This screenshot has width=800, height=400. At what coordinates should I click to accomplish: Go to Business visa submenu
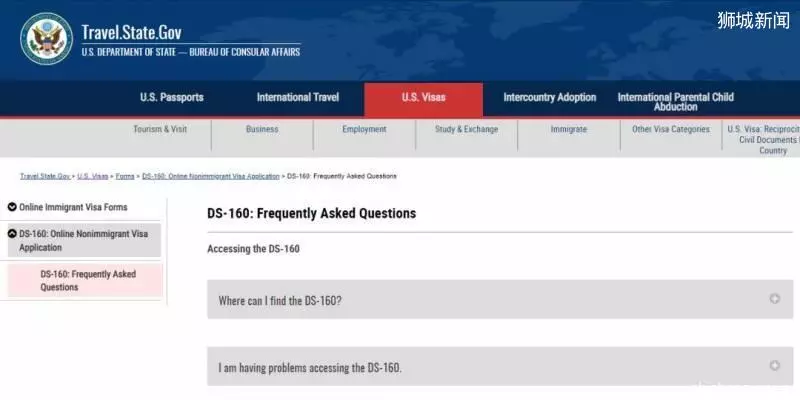pyautogui.click(x=262, y=130)
